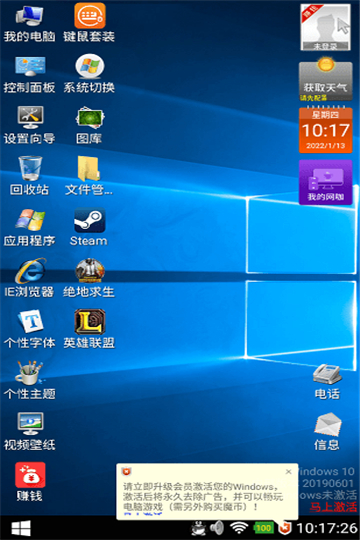Click the notification text about 升级会员

pyautogui.click(x=203, y=497)
